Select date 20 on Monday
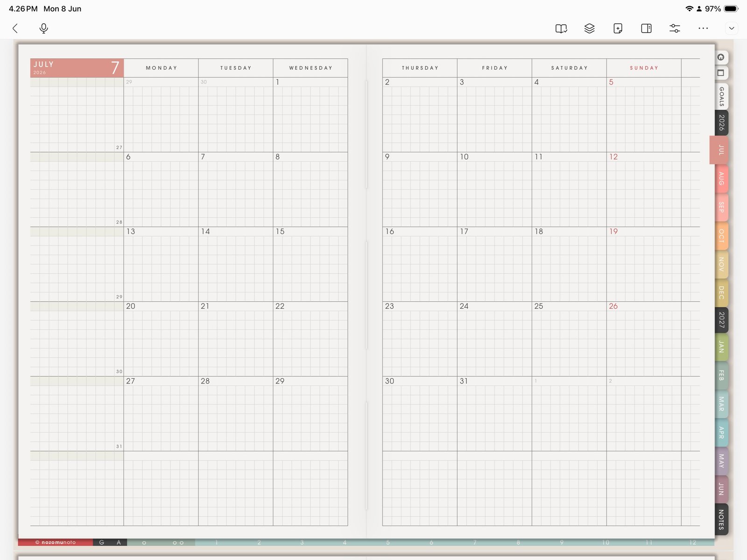747x560 pixels. [x=131, y=306]
